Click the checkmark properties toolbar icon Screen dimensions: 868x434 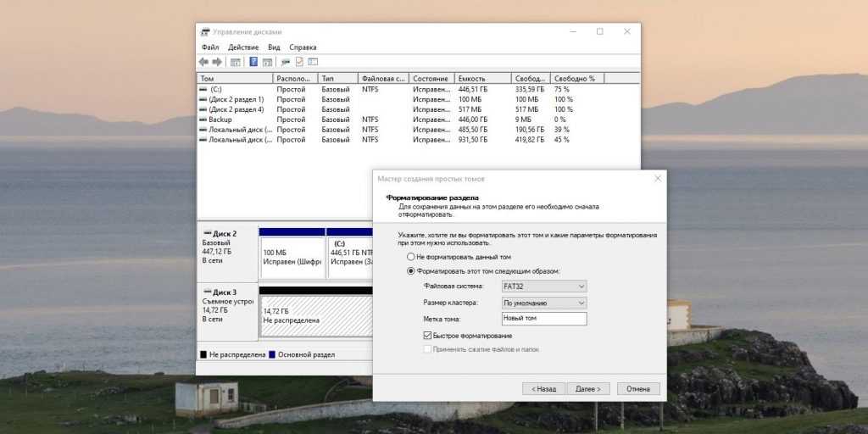coord(299,62)
